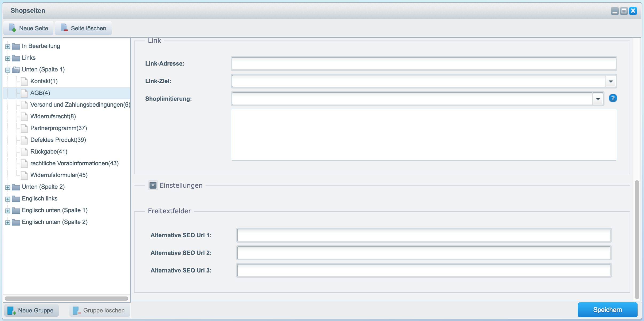Viewport: 644px width, 321px height.
Task: Click the Englisch unten (Spalte 1) folder icon
Action: tap(16, 210)
